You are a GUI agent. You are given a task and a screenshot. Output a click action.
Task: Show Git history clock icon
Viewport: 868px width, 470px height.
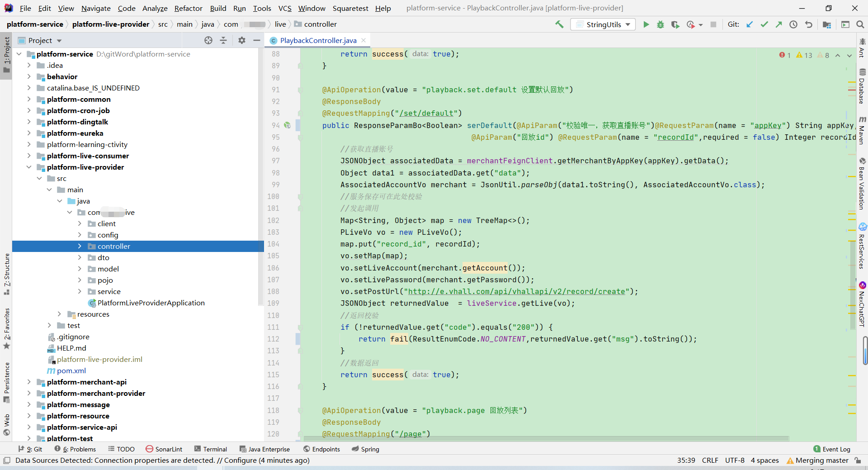(x=793, y=24)
